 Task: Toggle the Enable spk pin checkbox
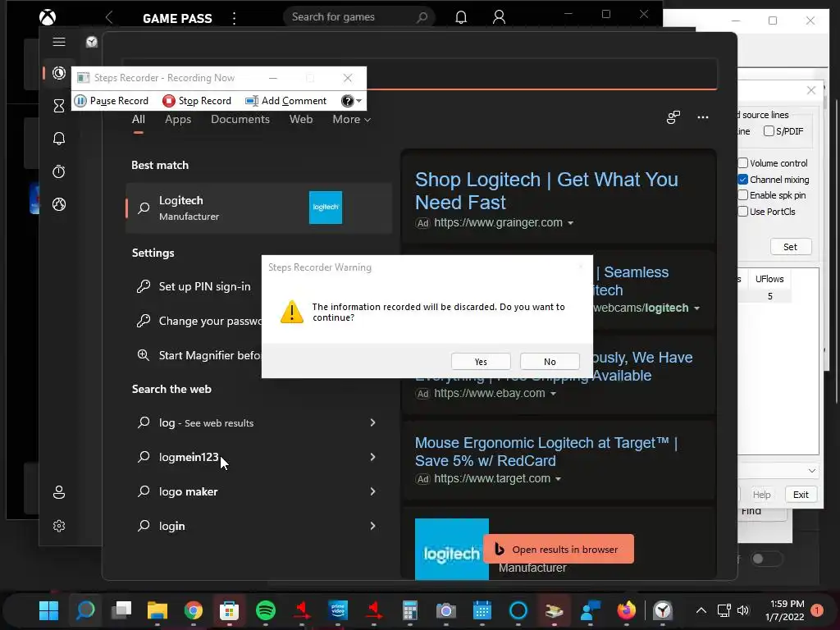point(743,195)
